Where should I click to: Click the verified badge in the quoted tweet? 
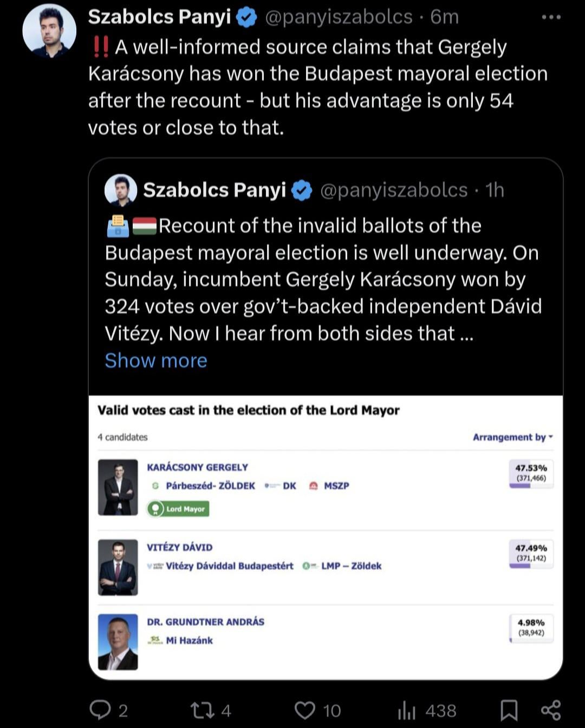302,191
